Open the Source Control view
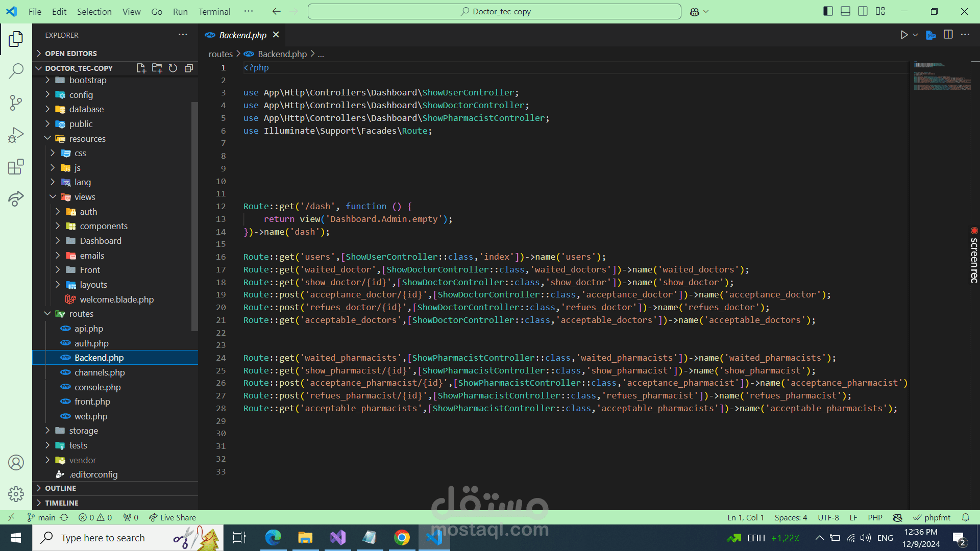Image resolution: width=980 pixels, height=551 pixels. pos(16,103)
